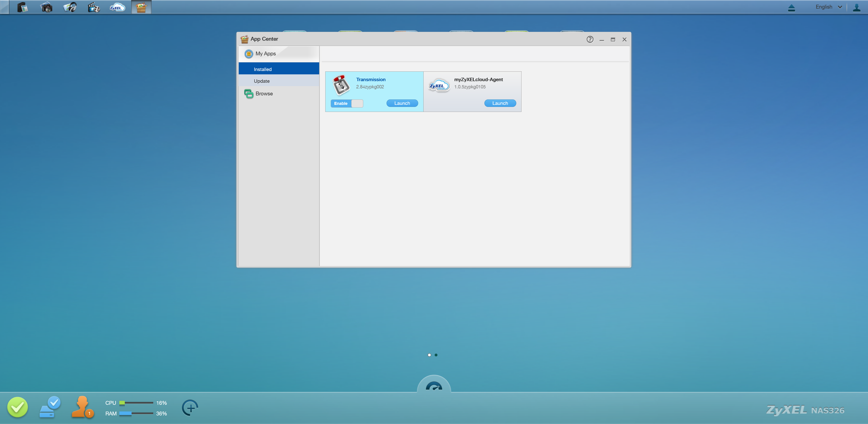Select the App Center icon in top bar
Viewport: 868px width, 424px height.
pos(141,7)
